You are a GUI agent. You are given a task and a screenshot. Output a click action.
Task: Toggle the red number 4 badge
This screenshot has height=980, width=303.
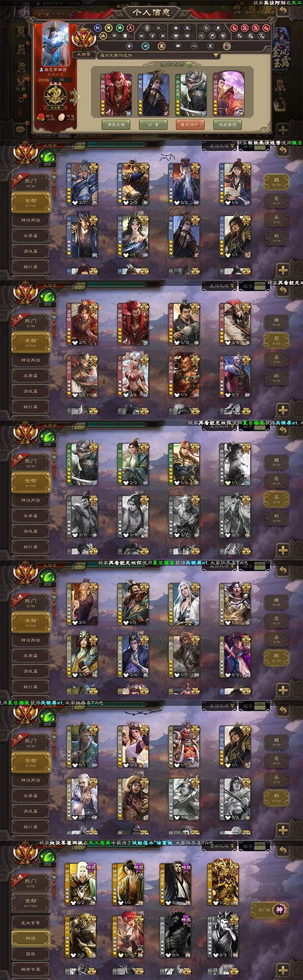pos(266,28)
